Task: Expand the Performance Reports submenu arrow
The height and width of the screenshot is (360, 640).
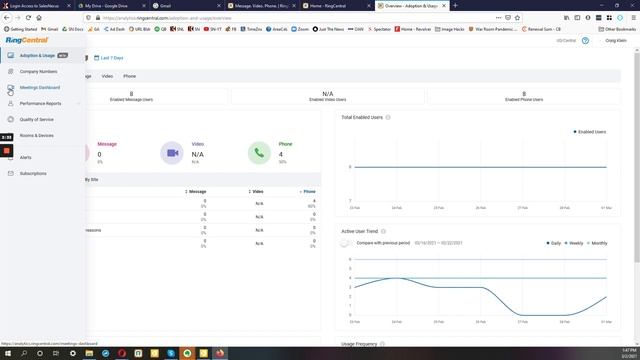Action: (78, 104)
